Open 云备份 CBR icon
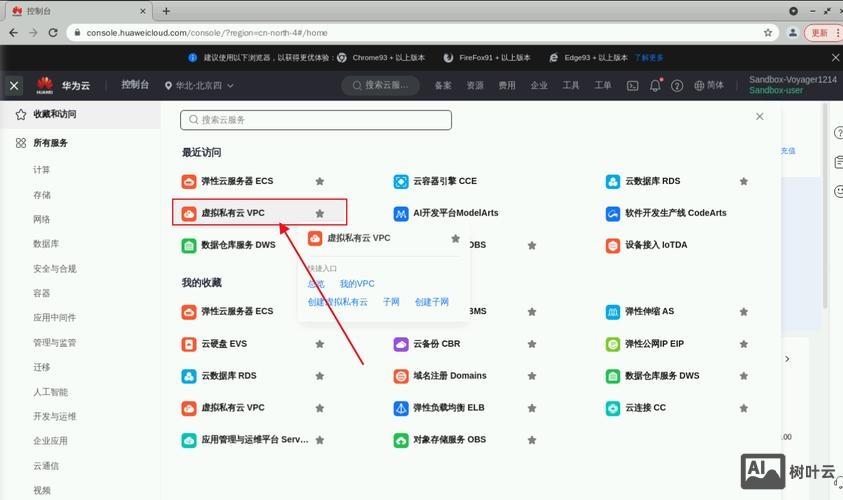843x500 pixels. pyautogui.click(x=401, y=344)
